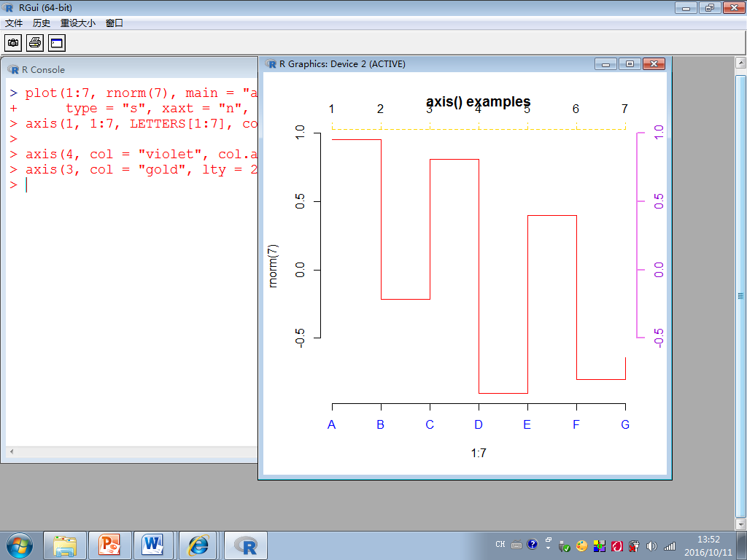747x560 pixels.
Task: Click the R Console window title icon
Action: [13, 69]
